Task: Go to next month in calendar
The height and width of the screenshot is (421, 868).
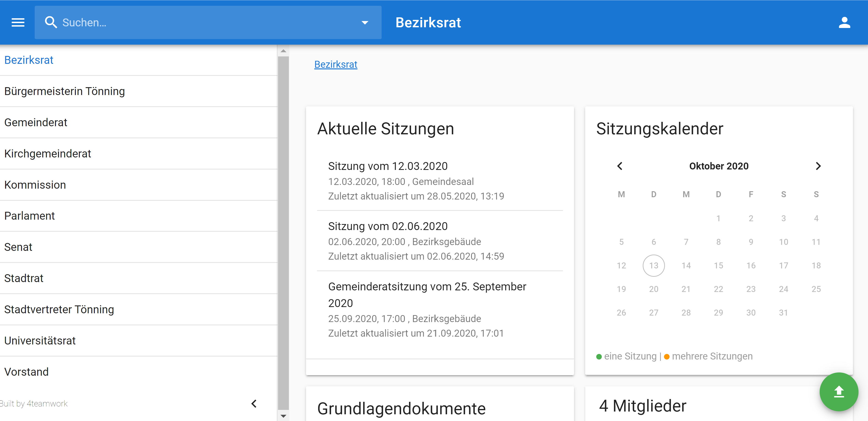Action: point(818,166)
